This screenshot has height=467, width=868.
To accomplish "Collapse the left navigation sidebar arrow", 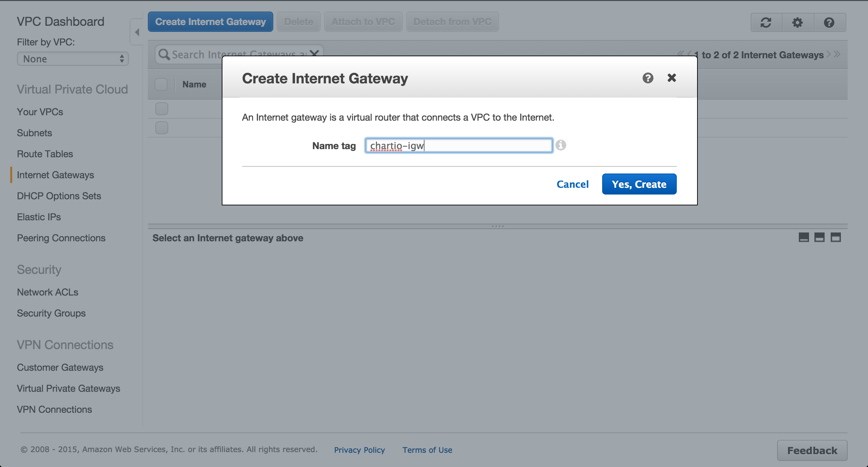I will (x=137, y=32).
